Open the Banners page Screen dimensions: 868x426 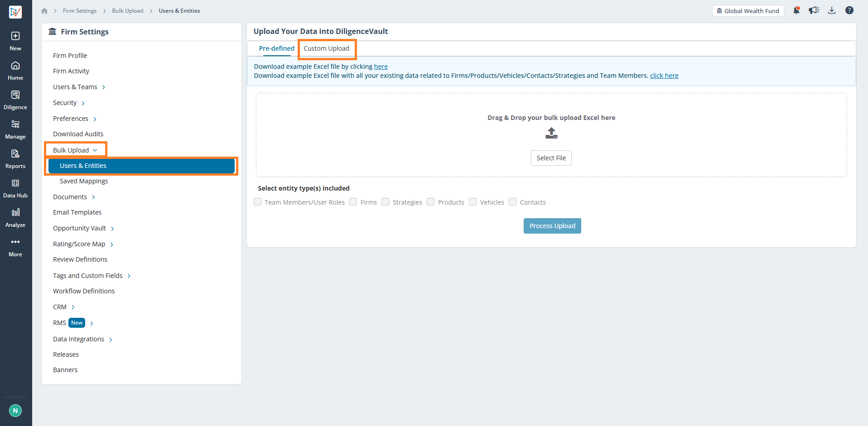[x=65, y=370]
